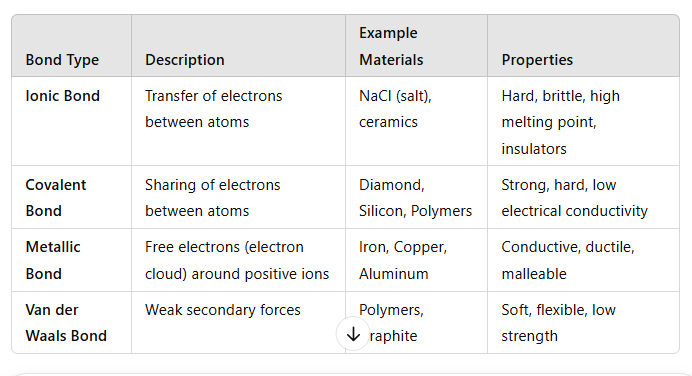Click the Example Materials column header
Viewport: 692px width, 376px height.
[391, 46]
